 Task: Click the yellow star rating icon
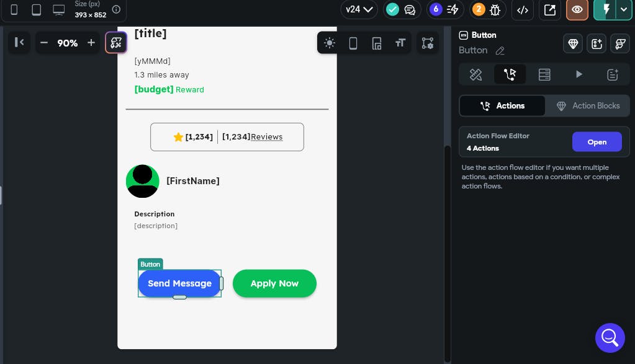(178, 137)
